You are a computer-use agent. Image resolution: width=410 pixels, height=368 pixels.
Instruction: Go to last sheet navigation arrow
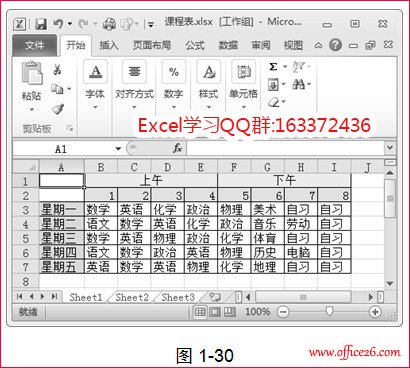click(x=54, y=296)
